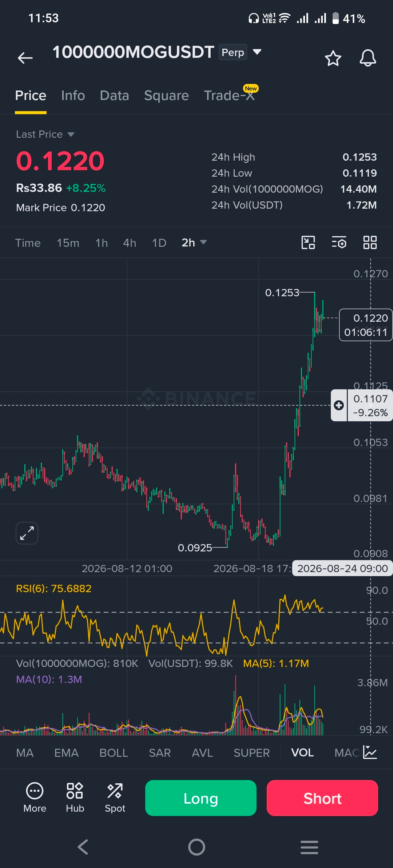Open the More menu icon
The width and height of the screenshot is (393, 868).
point(35,797)
